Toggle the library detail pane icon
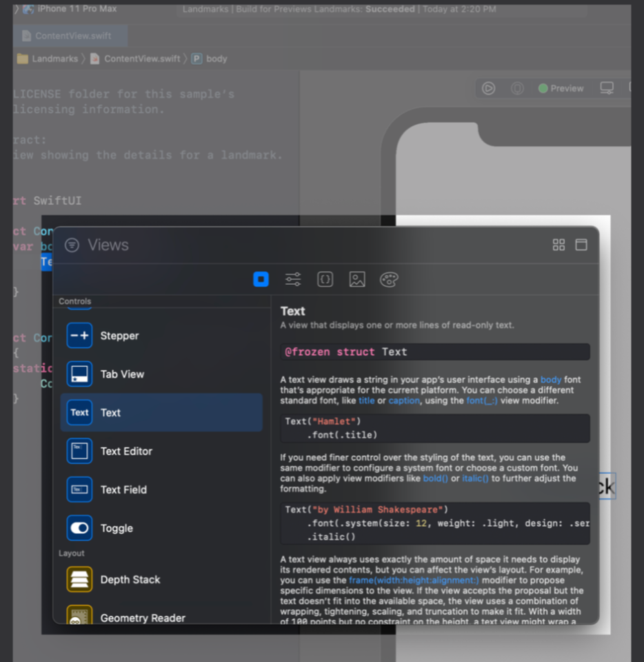The width and height of the screenshot is (644, 662). coord(581,245)
